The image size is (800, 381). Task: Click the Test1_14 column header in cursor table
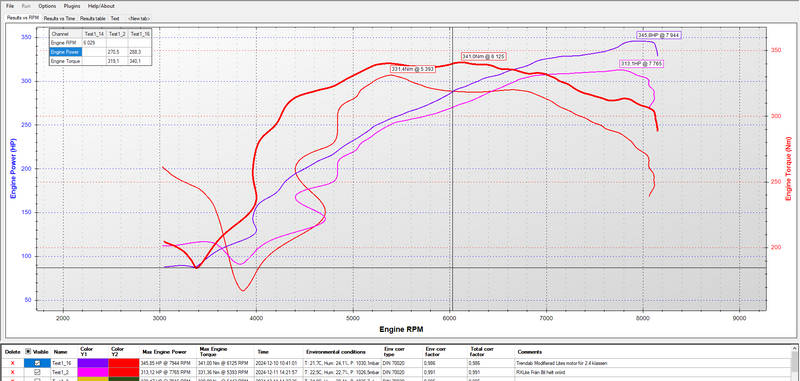(x=94, y=34)
